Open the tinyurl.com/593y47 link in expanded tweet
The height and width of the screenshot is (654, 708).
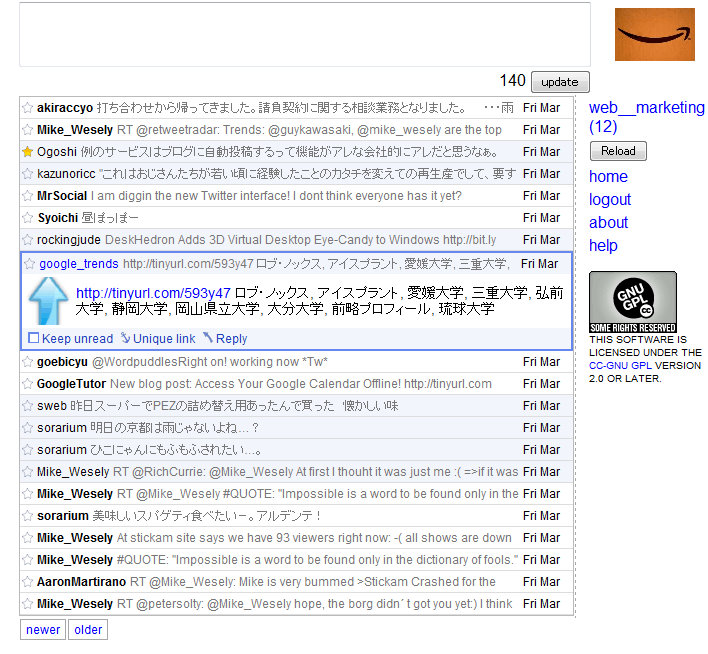coord(153,293)
